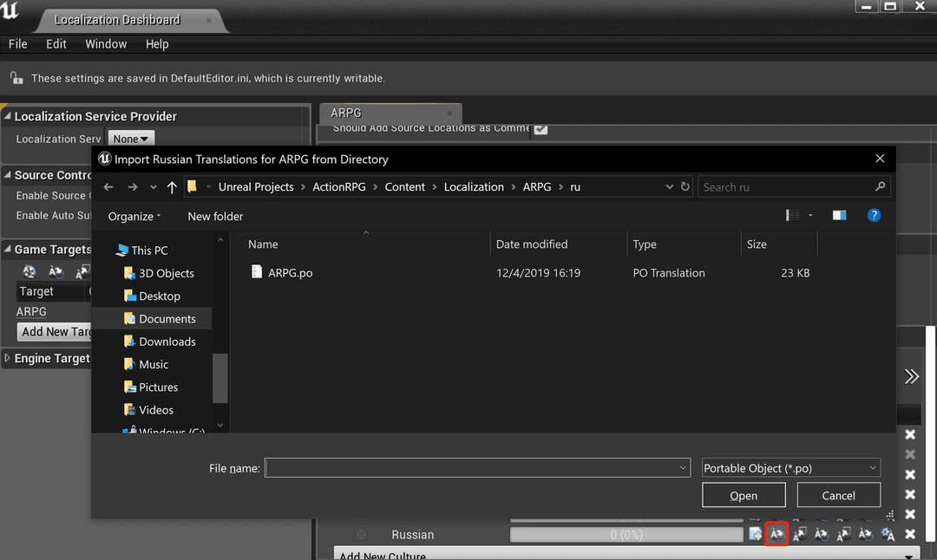Select the ARPG.po file
The height and width of the screenshot is (560, 937).
point(290,273)
